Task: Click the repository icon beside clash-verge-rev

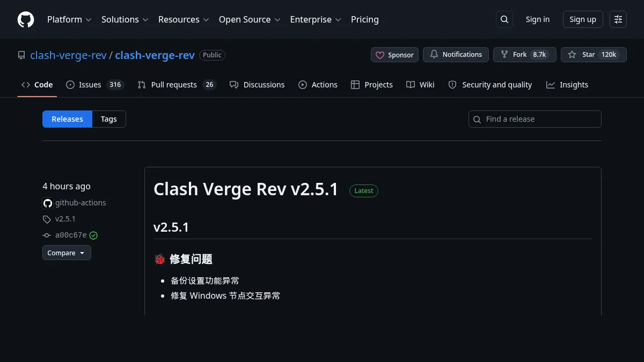Action: point(21,55)
